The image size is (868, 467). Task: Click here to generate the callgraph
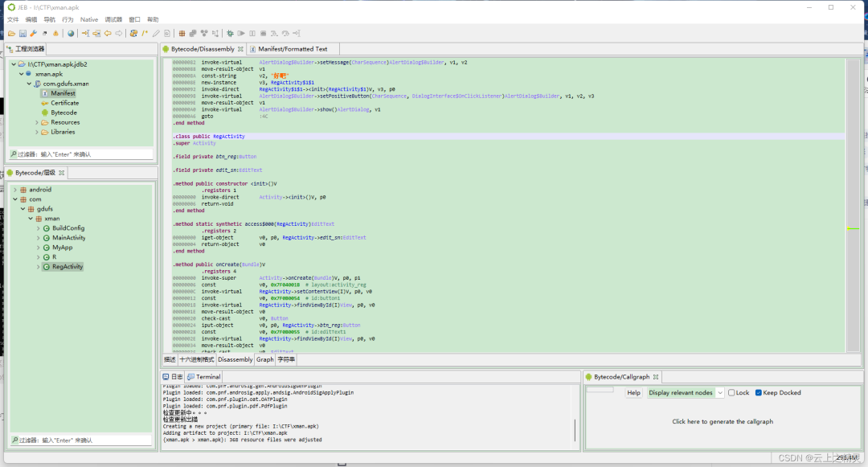click(x=723, y=422)
